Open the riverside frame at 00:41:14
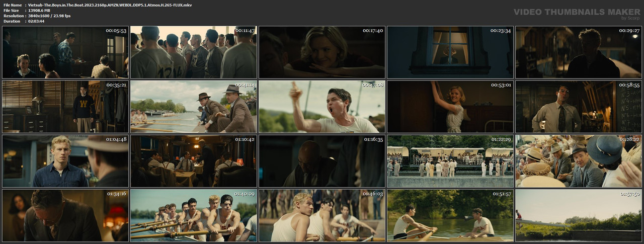This screenshot has width=644, height=244. (x=194, y=107)
